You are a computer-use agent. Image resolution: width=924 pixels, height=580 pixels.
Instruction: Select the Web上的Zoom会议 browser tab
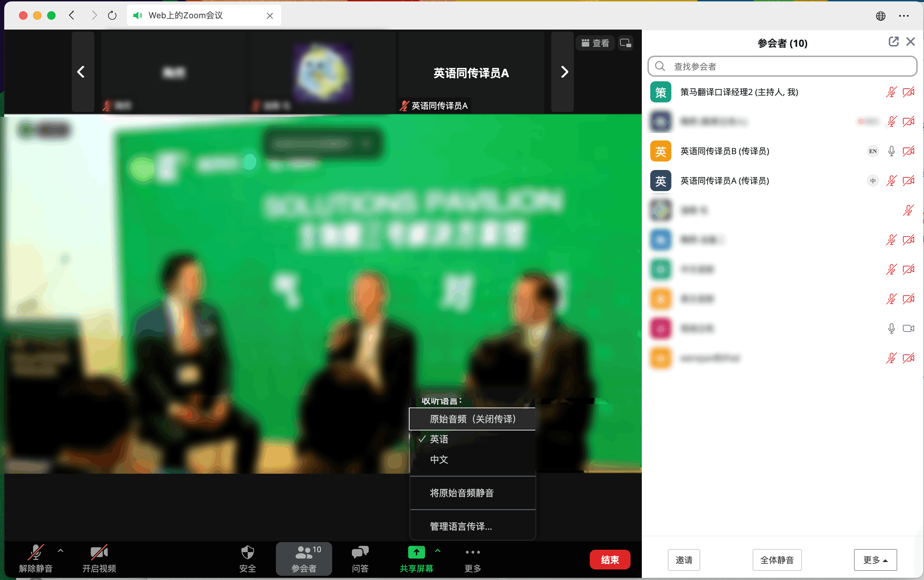coord(204,15)
